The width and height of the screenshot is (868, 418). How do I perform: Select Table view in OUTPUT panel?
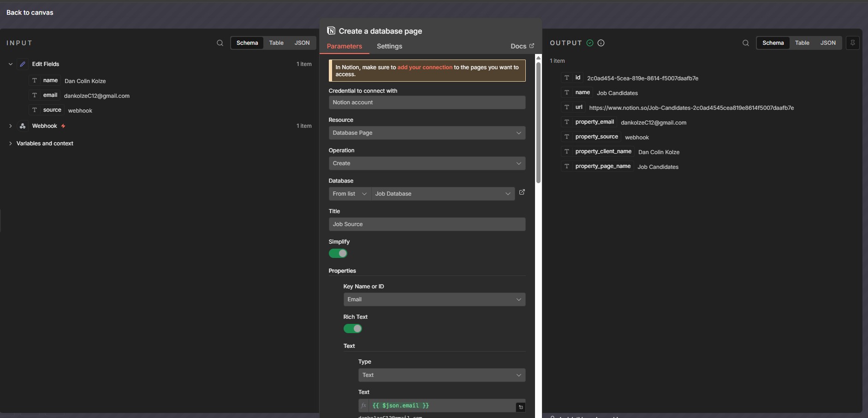pos(802,43)
